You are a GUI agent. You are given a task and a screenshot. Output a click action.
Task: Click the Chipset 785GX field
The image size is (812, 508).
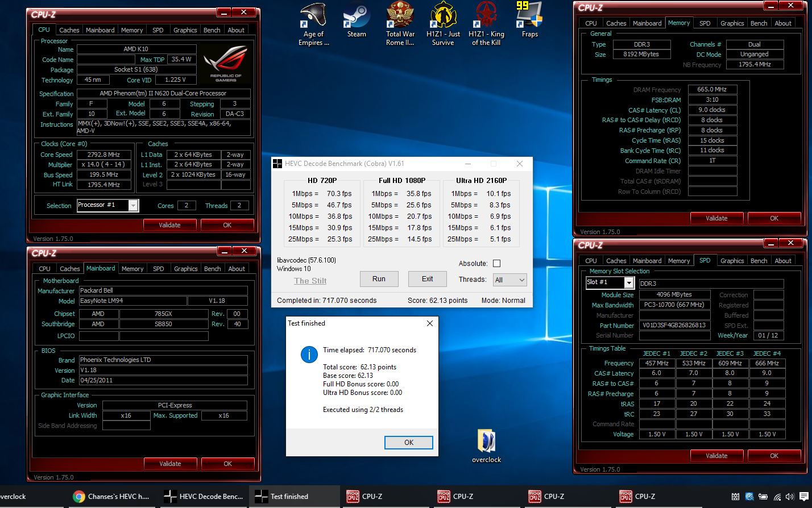[164, 314]
